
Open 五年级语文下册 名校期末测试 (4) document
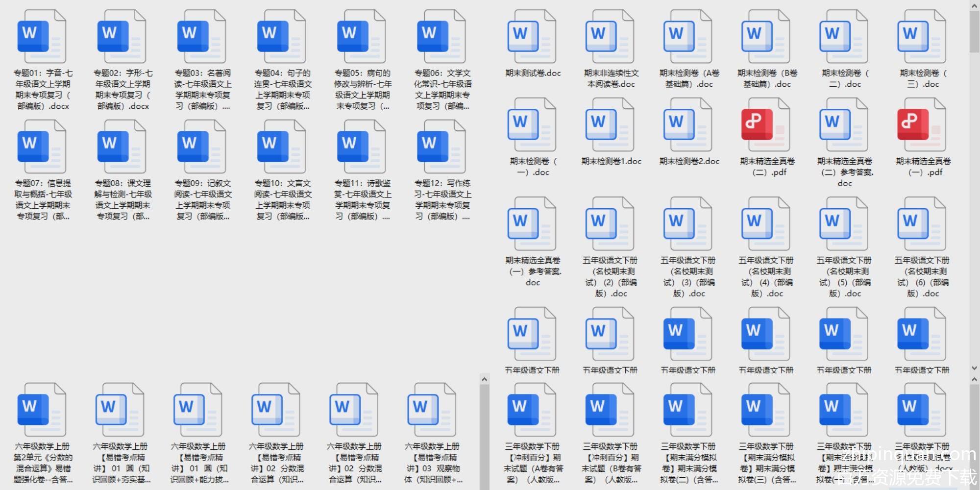(x=765, y=224)
